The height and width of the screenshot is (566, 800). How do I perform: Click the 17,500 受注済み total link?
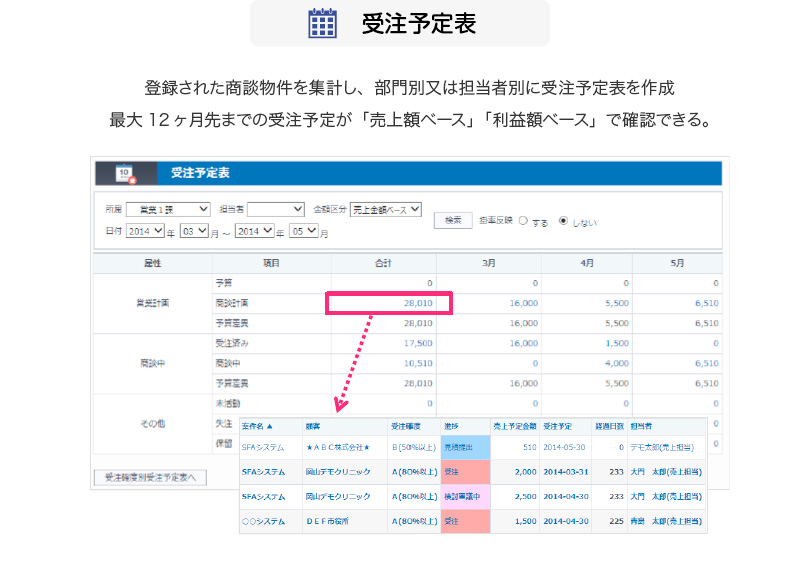tap(418, 343)
